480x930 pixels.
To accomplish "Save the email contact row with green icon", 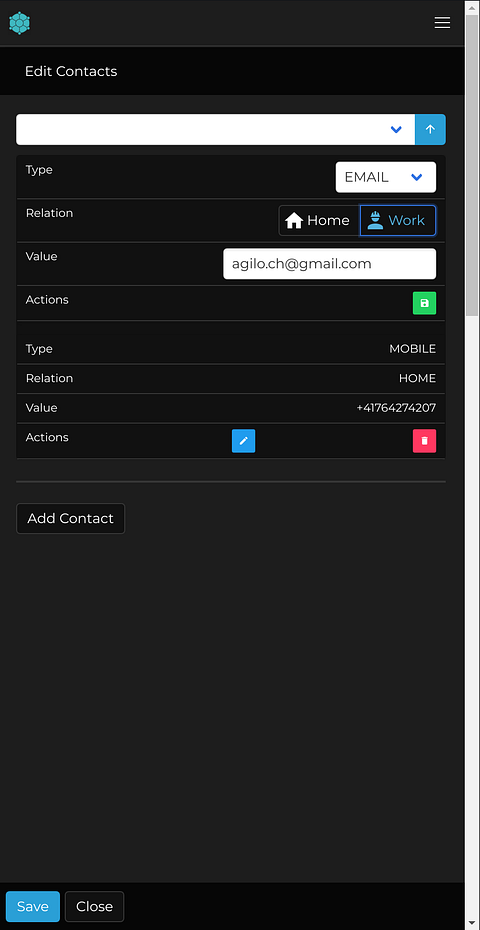I will (x=424, y=303).
